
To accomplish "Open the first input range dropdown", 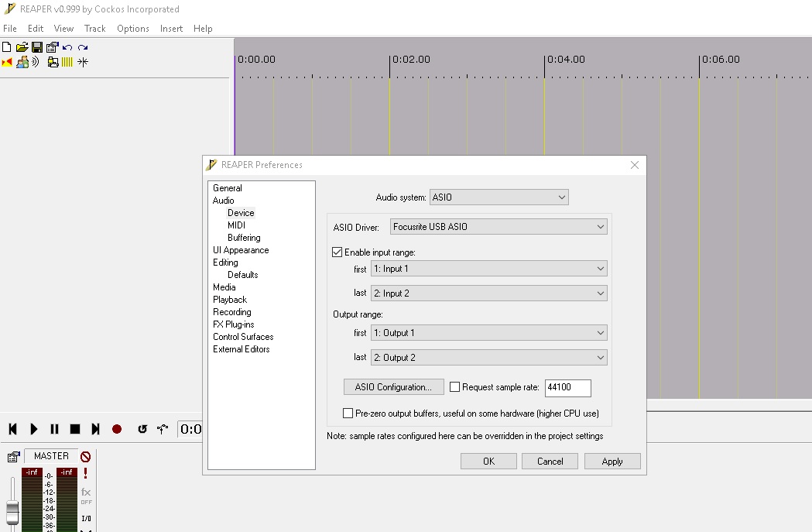I will pyautogui.click(x=488, y=269).
